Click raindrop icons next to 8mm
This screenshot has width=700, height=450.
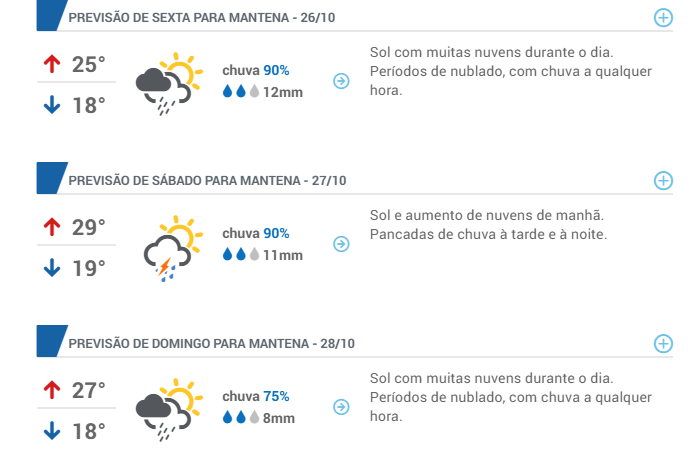tap(241, 418)
